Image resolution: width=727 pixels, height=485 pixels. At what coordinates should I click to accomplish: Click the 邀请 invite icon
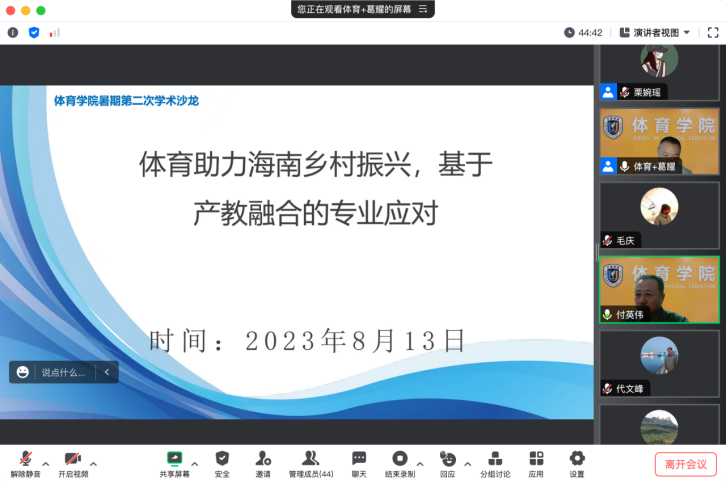263,462
